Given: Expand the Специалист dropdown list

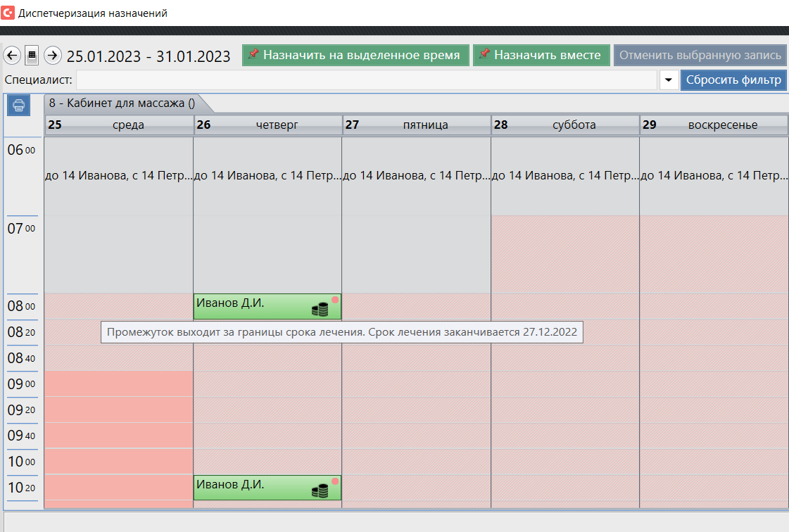Looking at the screenshot, I should (669, 80).
